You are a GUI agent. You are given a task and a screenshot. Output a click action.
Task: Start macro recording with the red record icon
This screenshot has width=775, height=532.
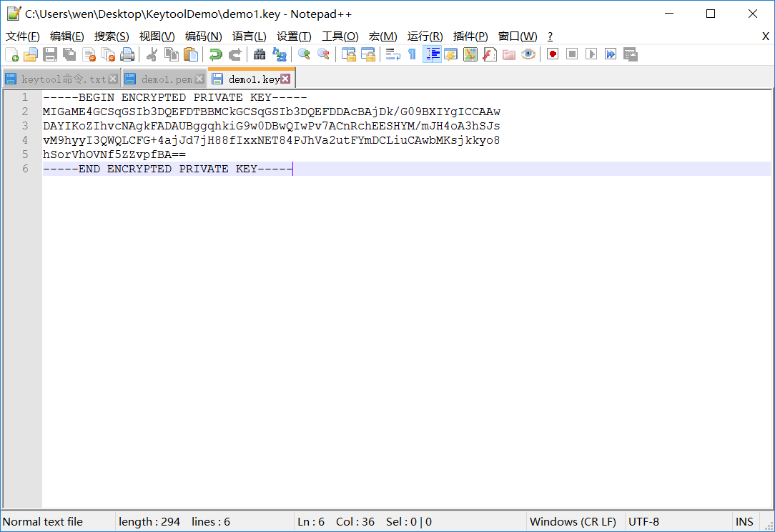pyautogui.click(x=552, y=54)
